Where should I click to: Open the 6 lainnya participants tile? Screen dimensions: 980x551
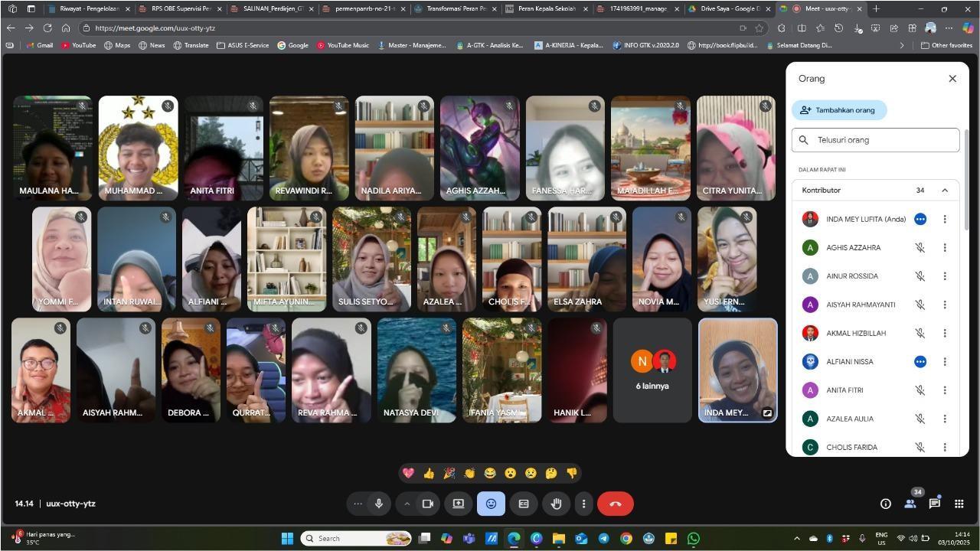tap(652, 370)
